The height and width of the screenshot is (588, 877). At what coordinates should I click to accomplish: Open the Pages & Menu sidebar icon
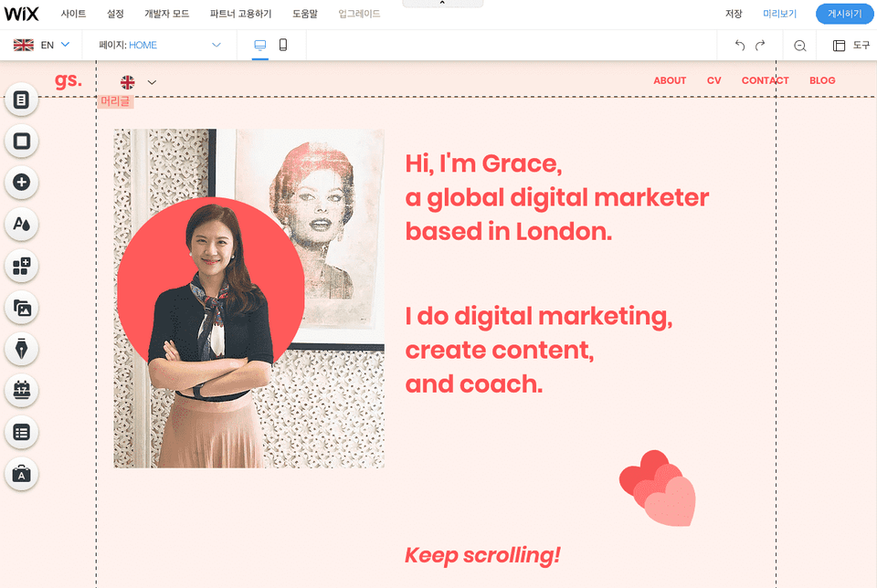[x=21, y=100]
